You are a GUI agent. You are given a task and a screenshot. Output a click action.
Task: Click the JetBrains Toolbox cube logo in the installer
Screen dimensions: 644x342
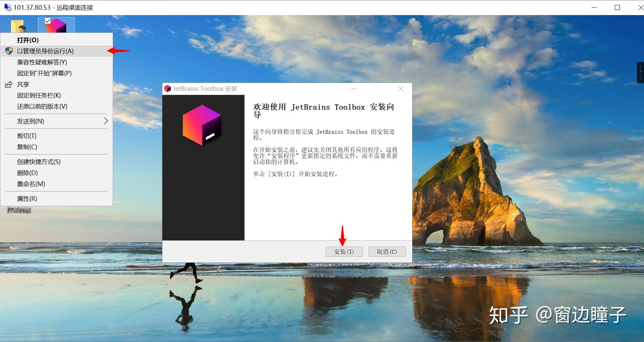tap(202, 125)
